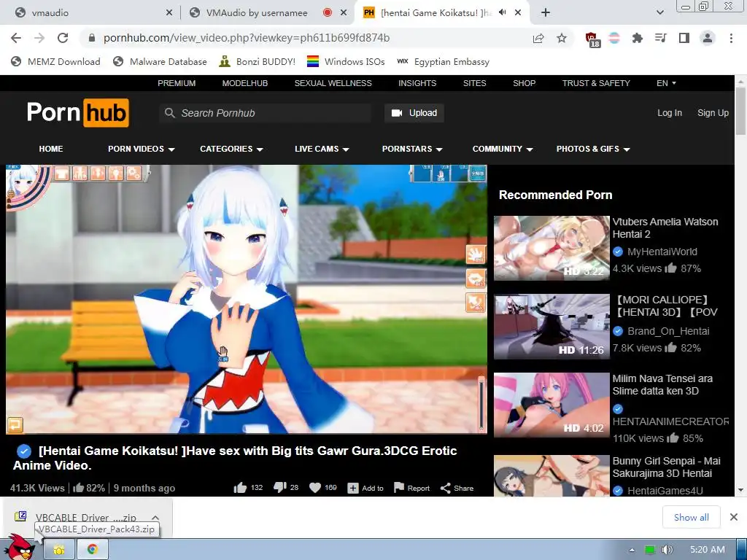Screen dimensions: 747x560
Task: Expand the EN language dropdown
Action: (x=666, y=83)
